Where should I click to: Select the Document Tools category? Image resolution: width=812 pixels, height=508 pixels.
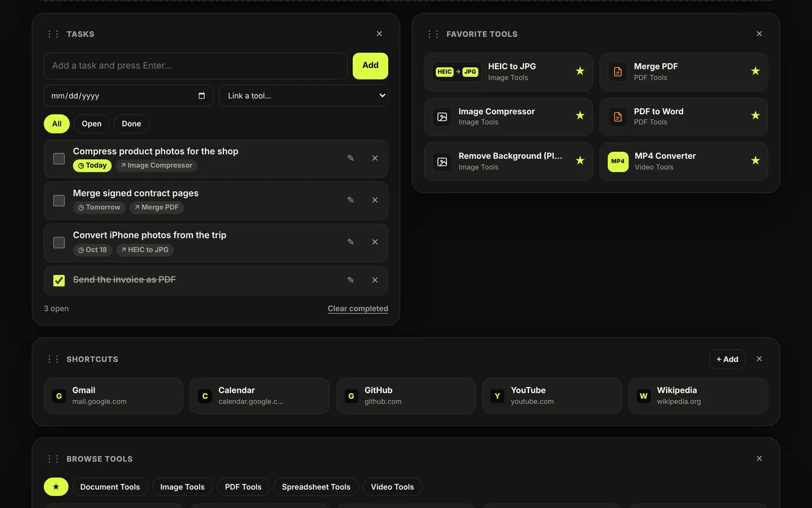point(110,487)
